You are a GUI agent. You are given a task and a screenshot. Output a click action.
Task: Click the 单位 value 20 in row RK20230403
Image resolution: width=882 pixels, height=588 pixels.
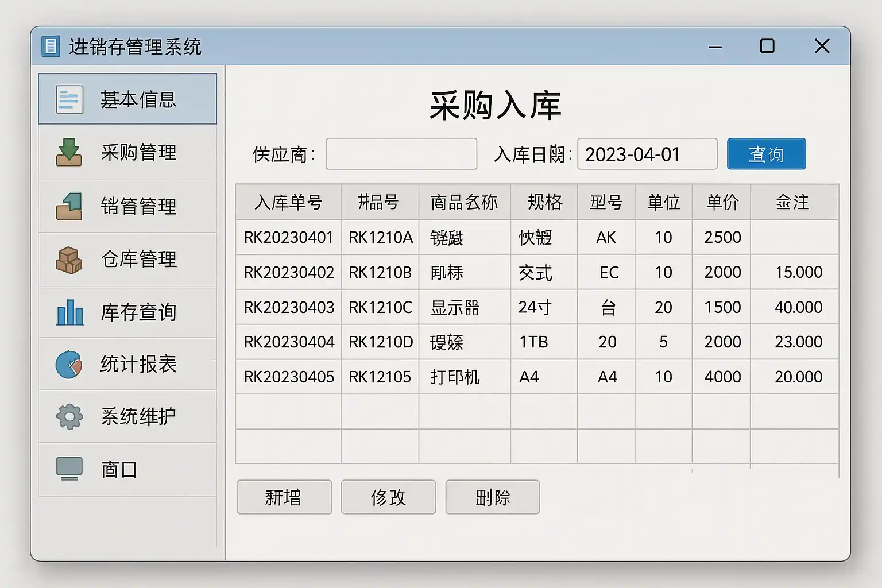point(663,307)
